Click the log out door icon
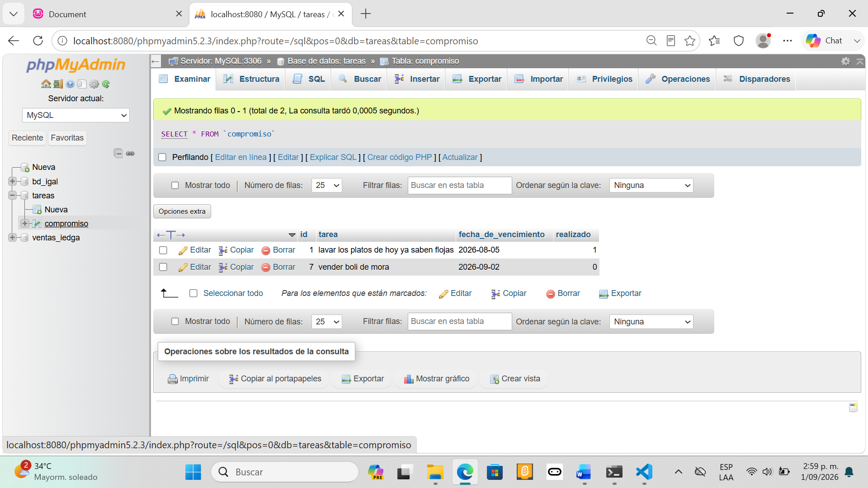 (58, 84)
